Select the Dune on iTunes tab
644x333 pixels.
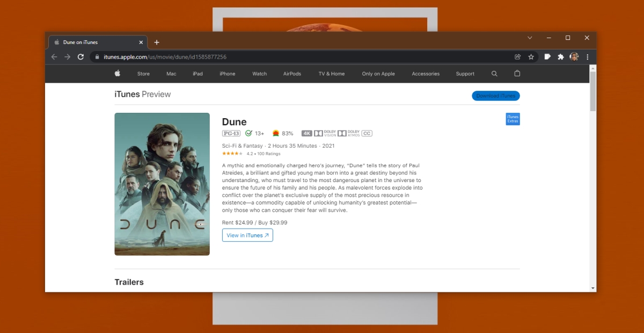coord(98,42)
